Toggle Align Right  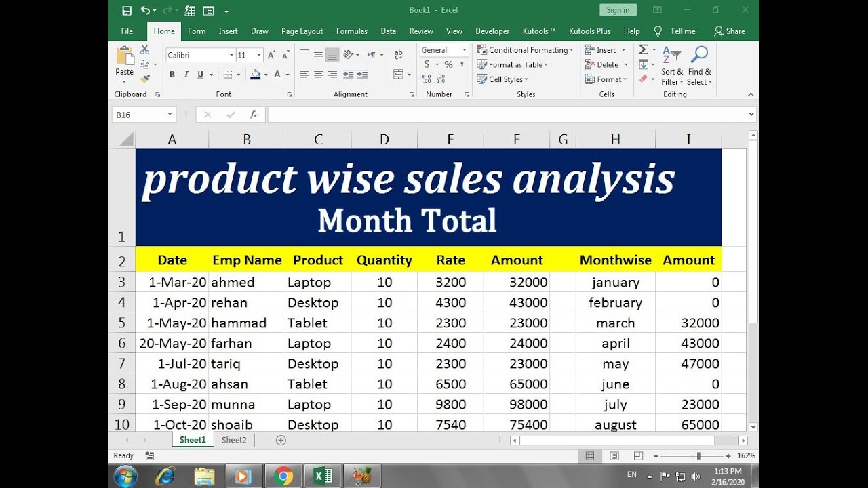[x=332, y=75]
